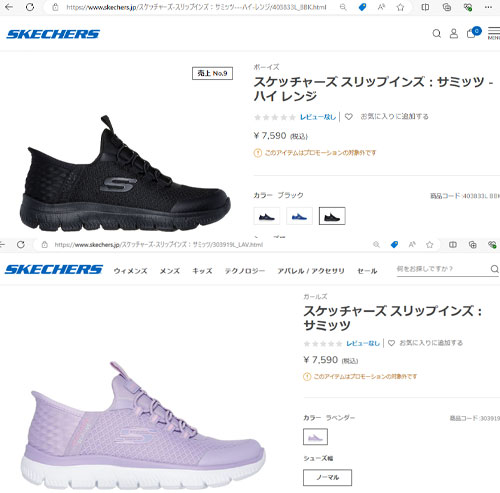Open ウィメンズ navigation menu
The width and height of the screenshot is (500, 493).
[130, 271]
